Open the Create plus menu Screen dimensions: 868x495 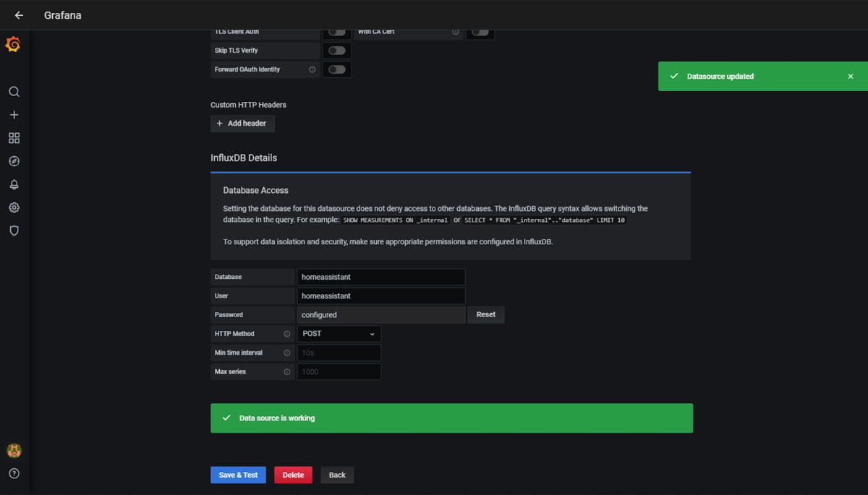[14, 115]
